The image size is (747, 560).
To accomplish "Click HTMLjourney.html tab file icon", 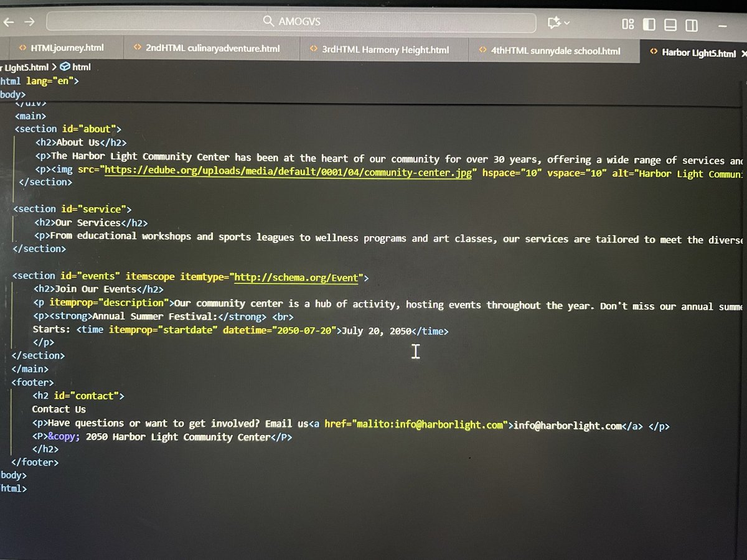I will coord(22,47).
